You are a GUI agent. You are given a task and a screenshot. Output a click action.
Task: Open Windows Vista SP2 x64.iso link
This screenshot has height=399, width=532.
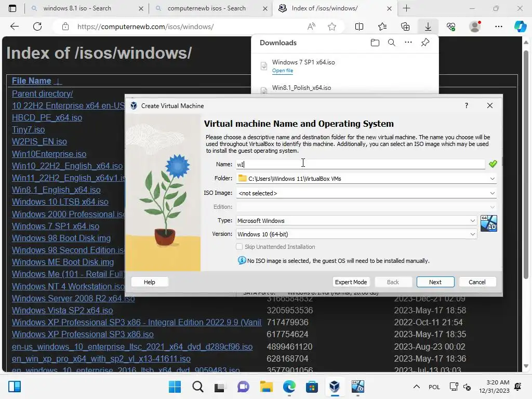(62, 310)
